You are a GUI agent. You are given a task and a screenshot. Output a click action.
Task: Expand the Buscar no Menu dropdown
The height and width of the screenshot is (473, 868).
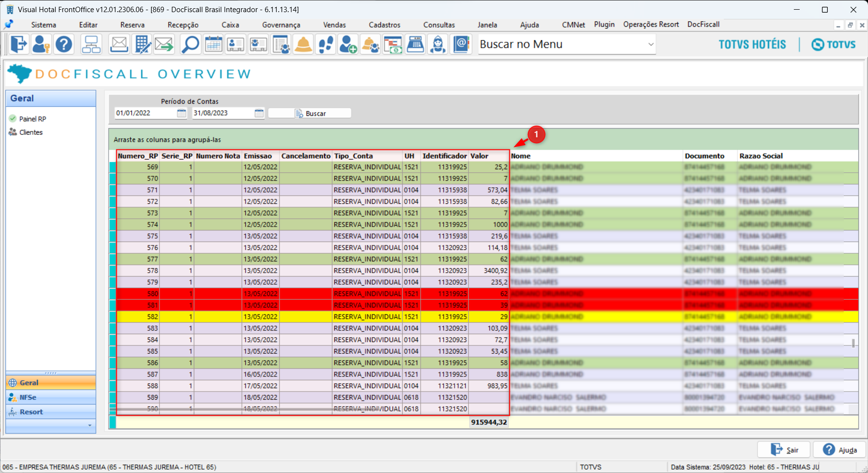(651, 45)
